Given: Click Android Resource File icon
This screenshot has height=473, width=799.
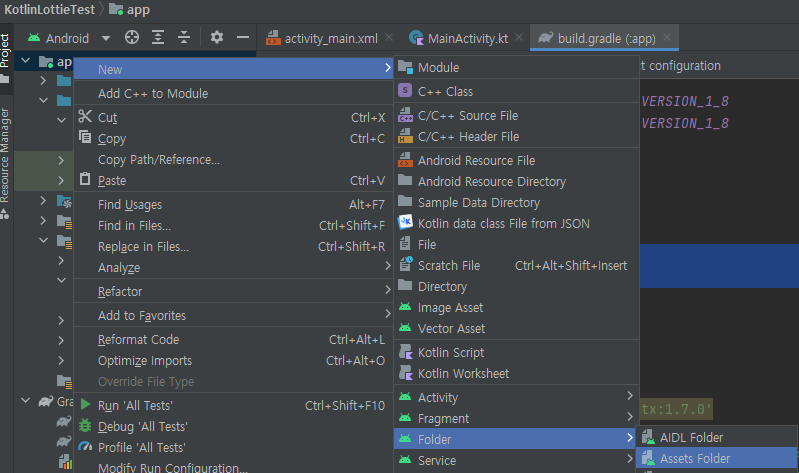Looking at the screenshot, I should (405, 160).
